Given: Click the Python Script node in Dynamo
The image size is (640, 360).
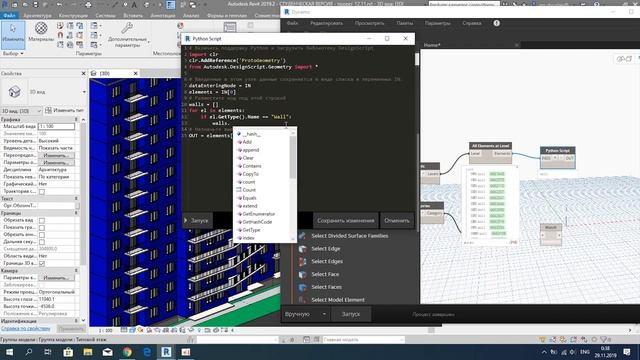Looking at the screenshot, I should [558, 157].
